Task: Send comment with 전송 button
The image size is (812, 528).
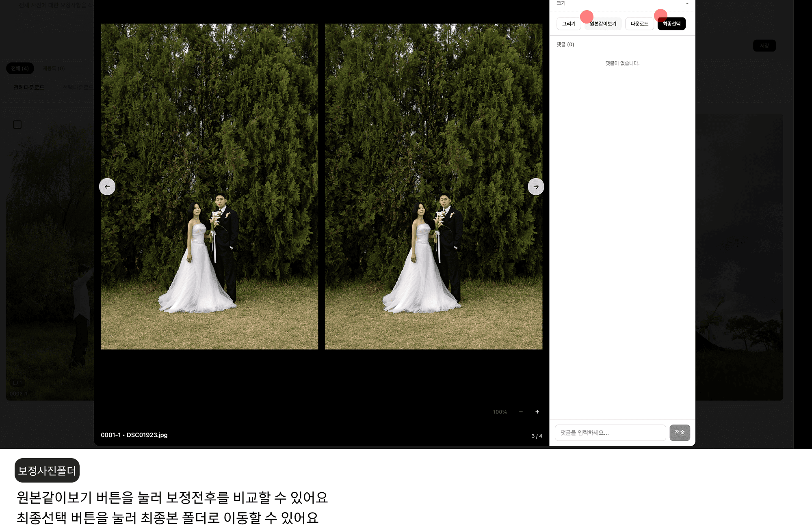Action: (680, 433)
